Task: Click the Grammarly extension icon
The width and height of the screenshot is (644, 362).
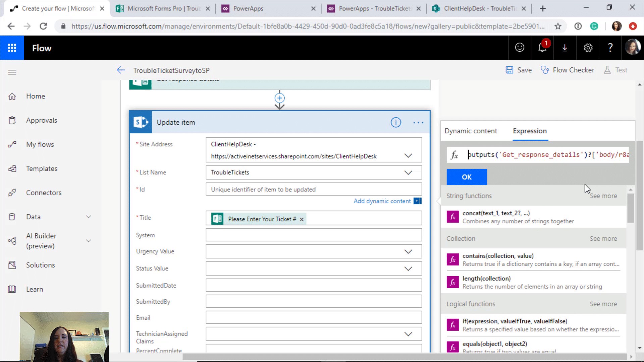Action: click(594, 26)
